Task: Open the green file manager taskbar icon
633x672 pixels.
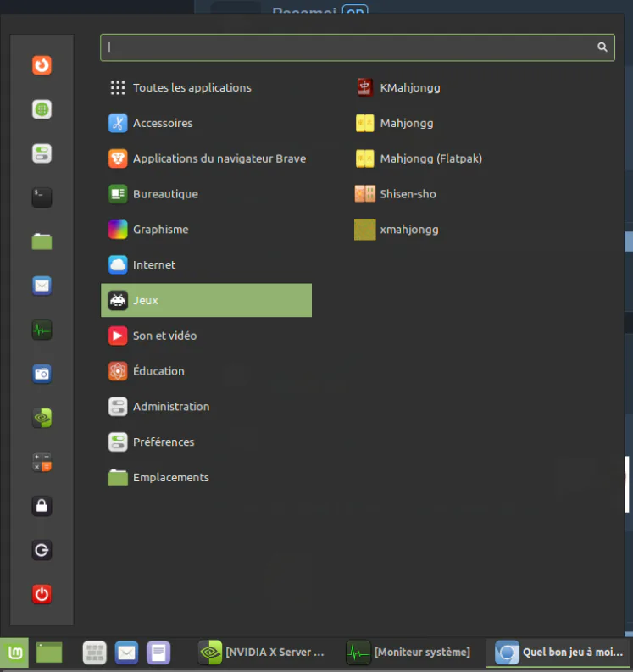Action: pos(49,653)
